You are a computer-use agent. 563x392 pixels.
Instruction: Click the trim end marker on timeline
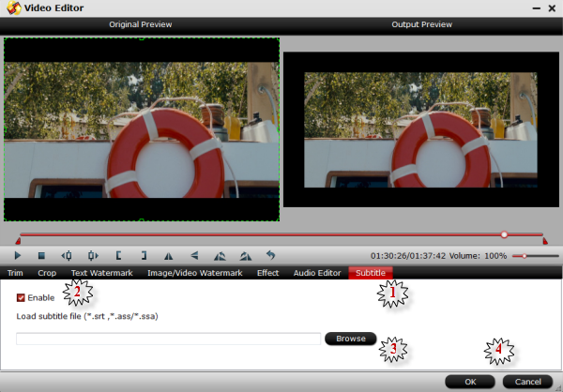click(545, 241)
